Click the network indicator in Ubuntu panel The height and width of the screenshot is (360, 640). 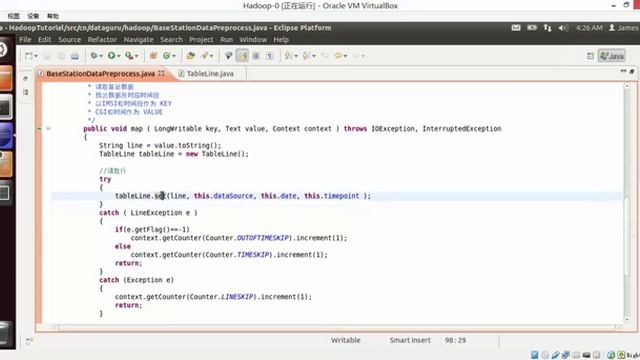(x=547, y=28)
